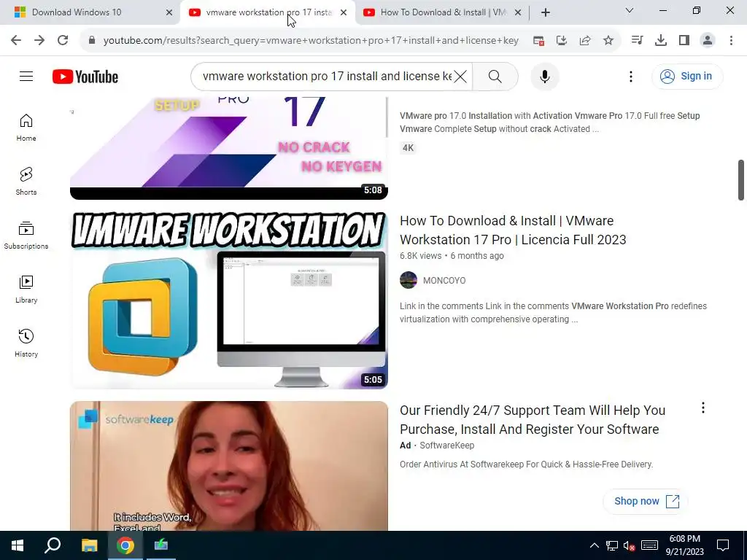Open Subscriptions in the sidebar
The image size is (747, 560).
26,236
